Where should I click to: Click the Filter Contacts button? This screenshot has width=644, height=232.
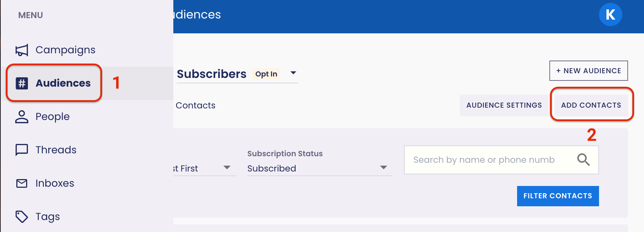coord(558,196)
